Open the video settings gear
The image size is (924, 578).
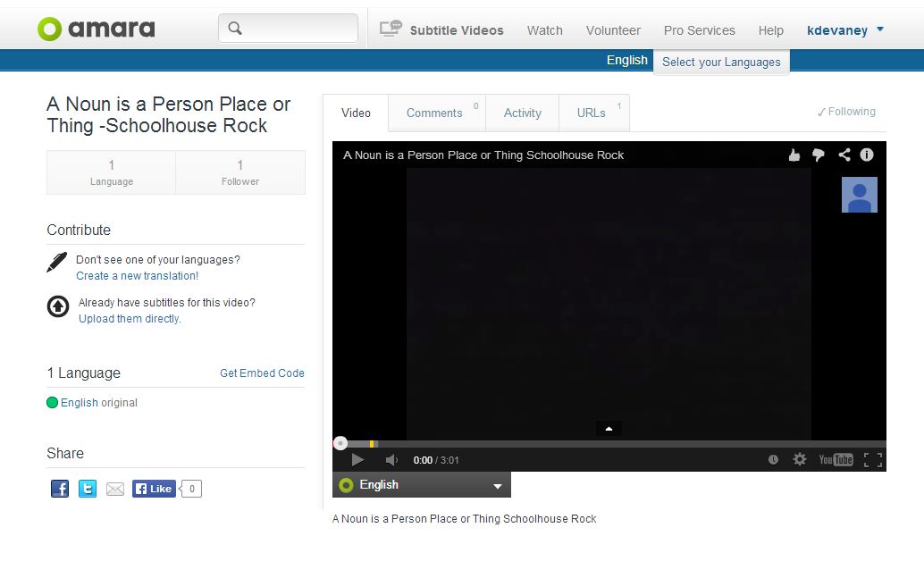[799, 459]
